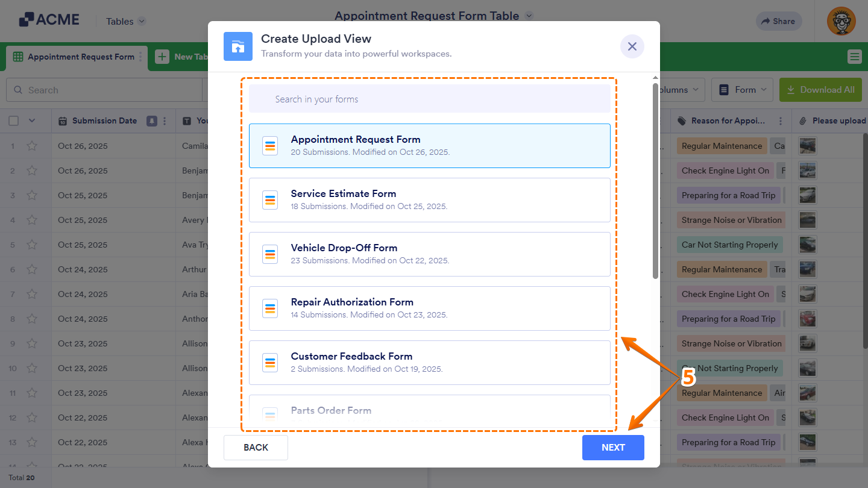Open the Tables dropdown in the top bar
The image size is (868, 488).
pyautogui.click(x=125, y=21)
